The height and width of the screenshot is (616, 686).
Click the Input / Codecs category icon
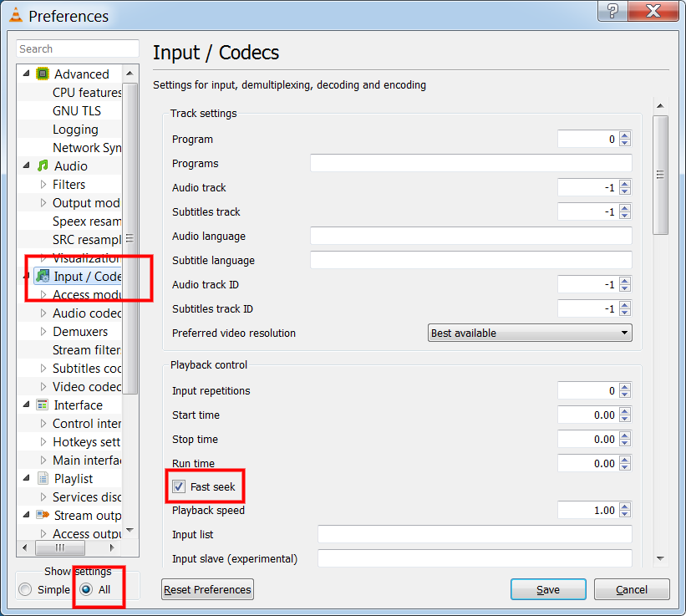click(43, 276)
